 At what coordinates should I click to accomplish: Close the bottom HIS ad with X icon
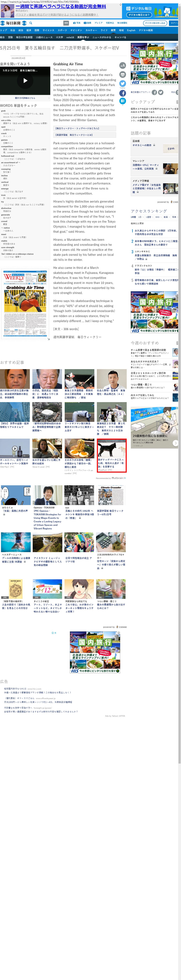pos(56,633)
